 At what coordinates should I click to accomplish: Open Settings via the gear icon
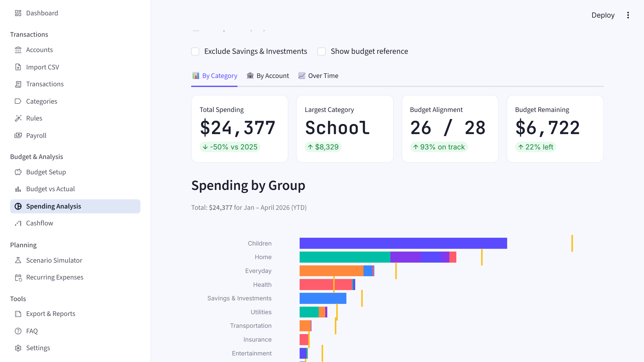(x=18, y=348)
